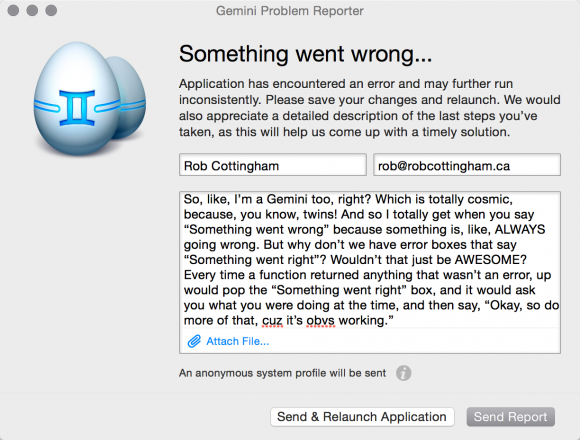
Task: Click the Gemini twin eggs app icon
Action: click(90, 98)
